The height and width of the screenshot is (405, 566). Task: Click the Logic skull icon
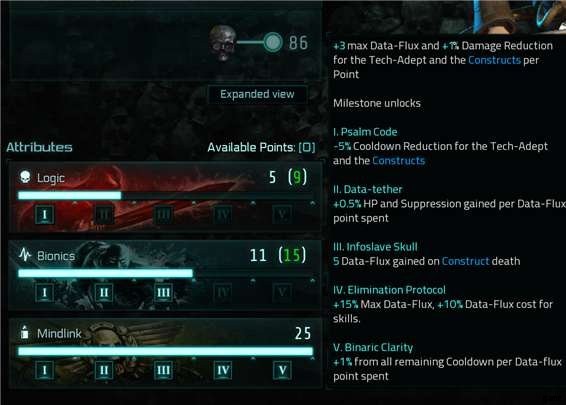coord(25,177)
